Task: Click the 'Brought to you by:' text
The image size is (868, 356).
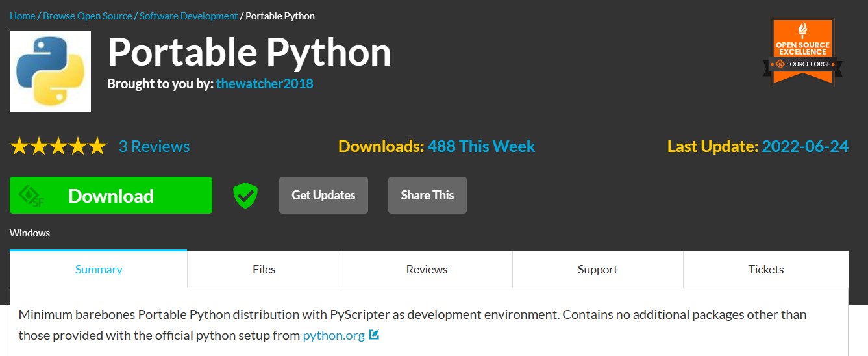Action: tap(160, 83)
